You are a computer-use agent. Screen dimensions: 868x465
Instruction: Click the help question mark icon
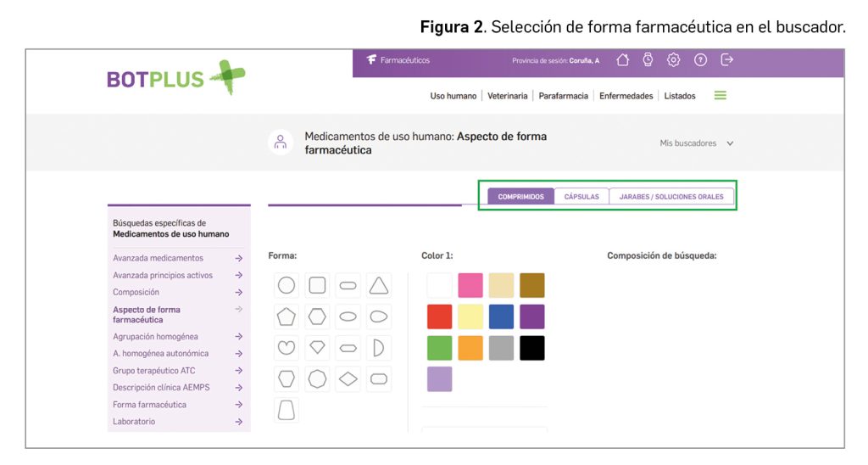coord(700,59)
